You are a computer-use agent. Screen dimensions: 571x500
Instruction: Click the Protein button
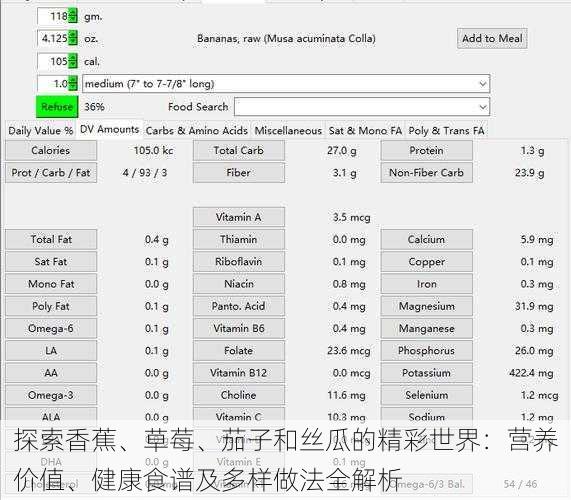[426, 150]
